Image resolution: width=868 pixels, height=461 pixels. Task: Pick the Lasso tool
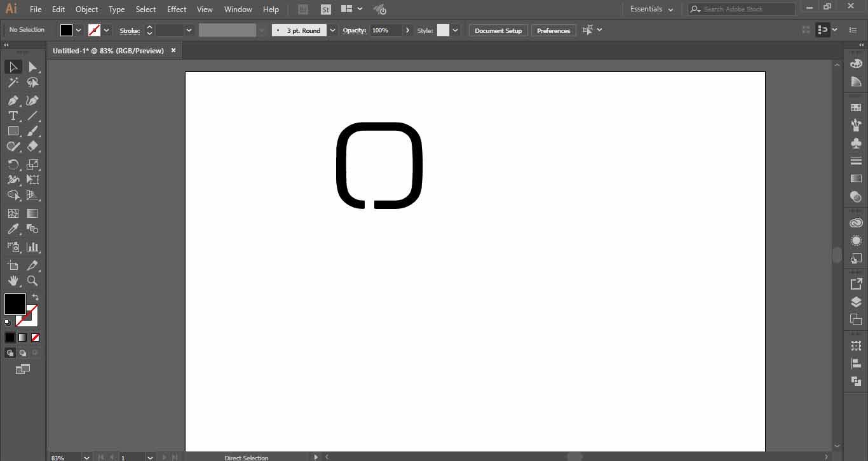click(x=32, y=83)
